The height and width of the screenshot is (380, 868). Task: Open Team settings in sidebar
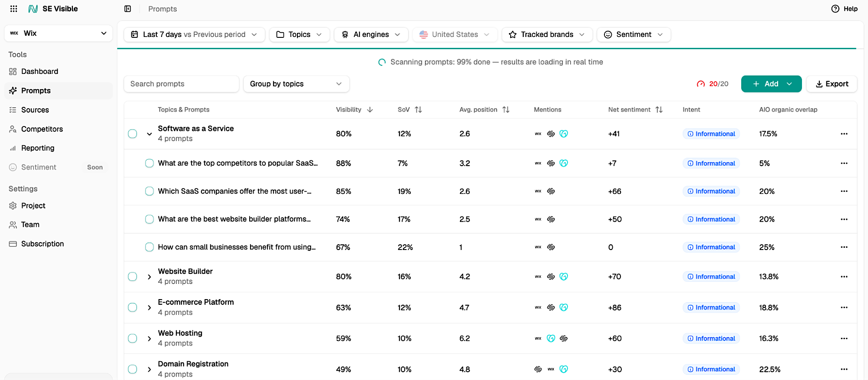click(58, 225)
